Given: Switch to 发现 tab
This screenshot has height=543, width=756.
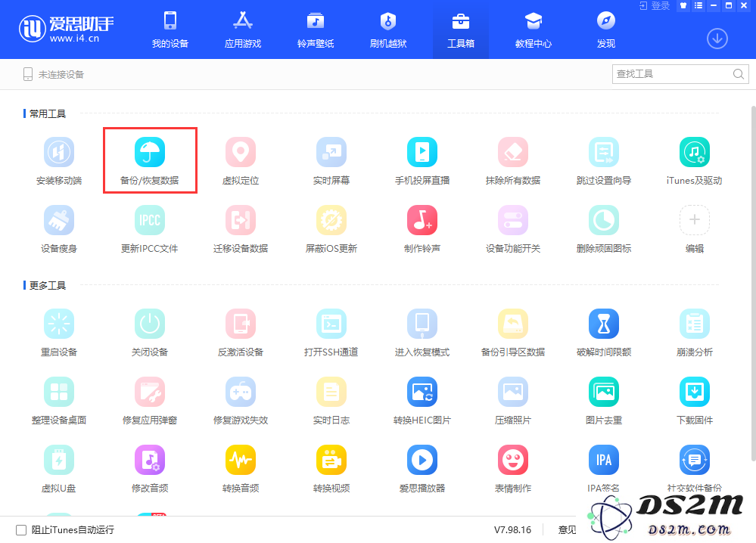Looking at the screenshot, I should (606, 29).
